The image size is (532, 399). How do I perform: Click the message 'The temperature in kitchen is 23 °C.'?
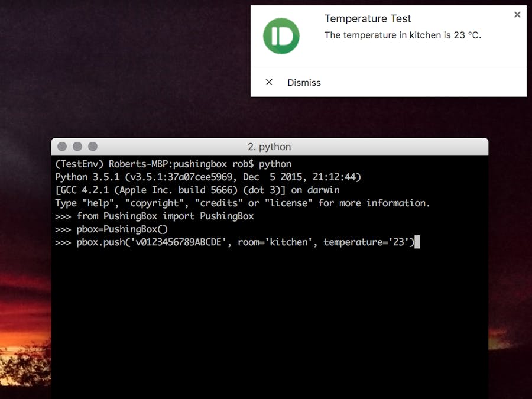coord(403,35)
